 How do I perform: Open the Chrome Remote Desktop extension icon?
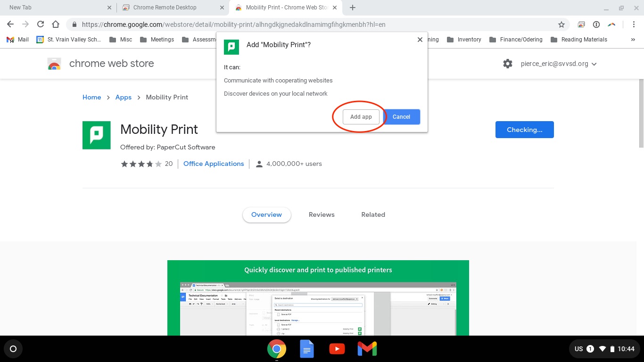(x=581, y=25)
